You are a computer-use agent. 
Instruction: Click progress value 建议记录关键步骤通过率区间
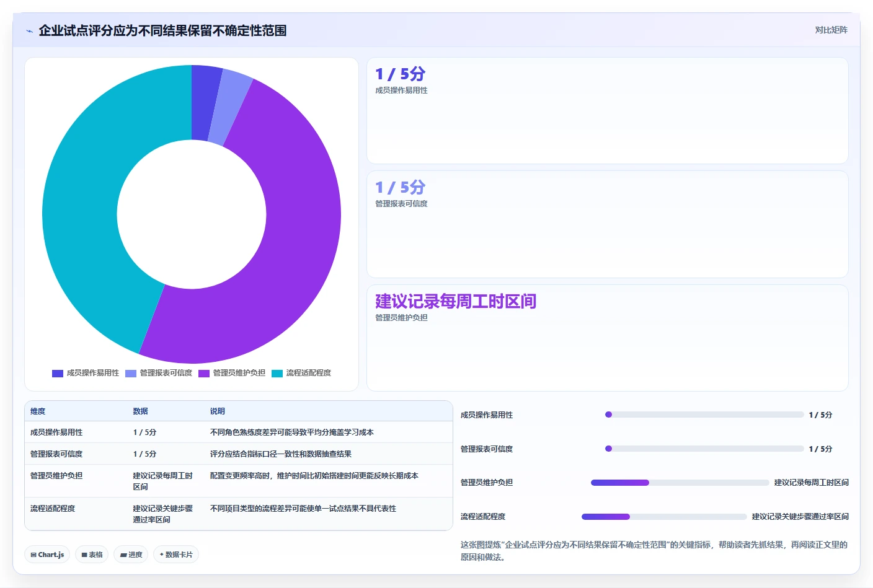tap(800, 517)
